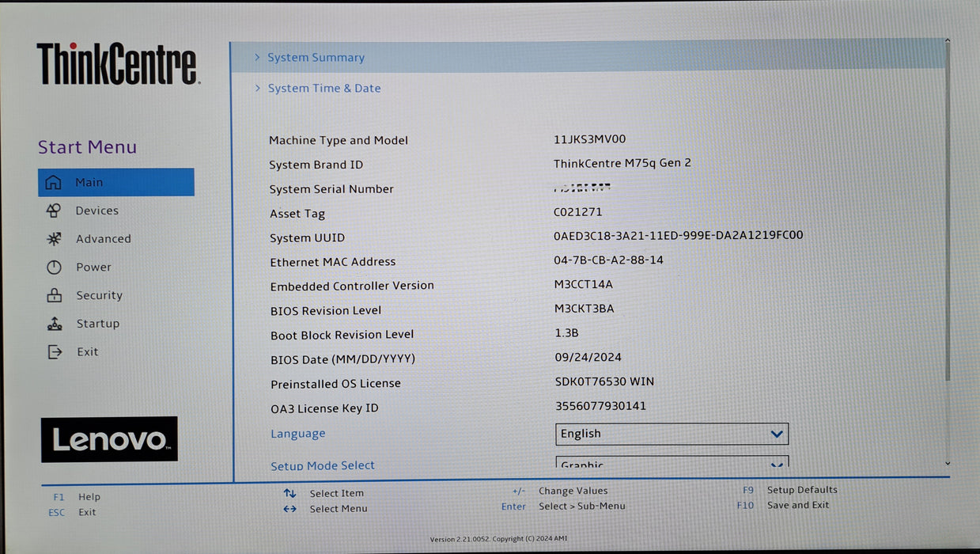Image resolution: width=980 pixels, height=554 pixels.
Task: Click the Machine Type and Model label
Action: [339, 140]
